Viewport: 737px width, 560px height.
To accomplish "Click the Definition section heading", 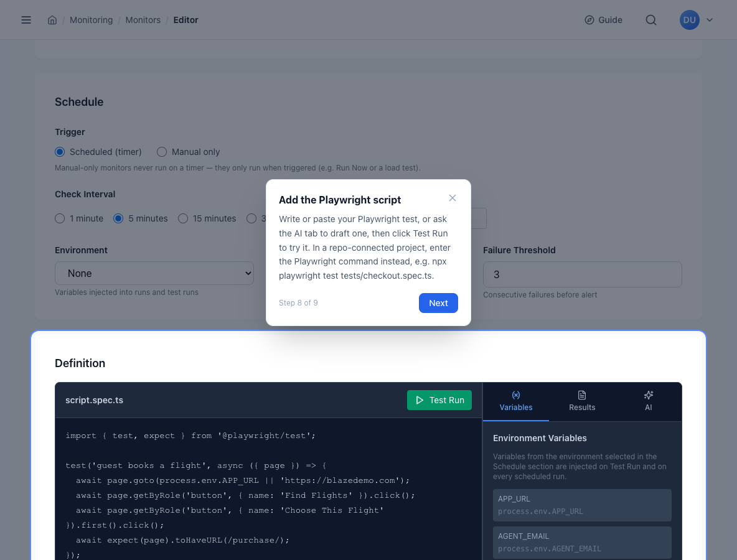I will tap(80, 363).
